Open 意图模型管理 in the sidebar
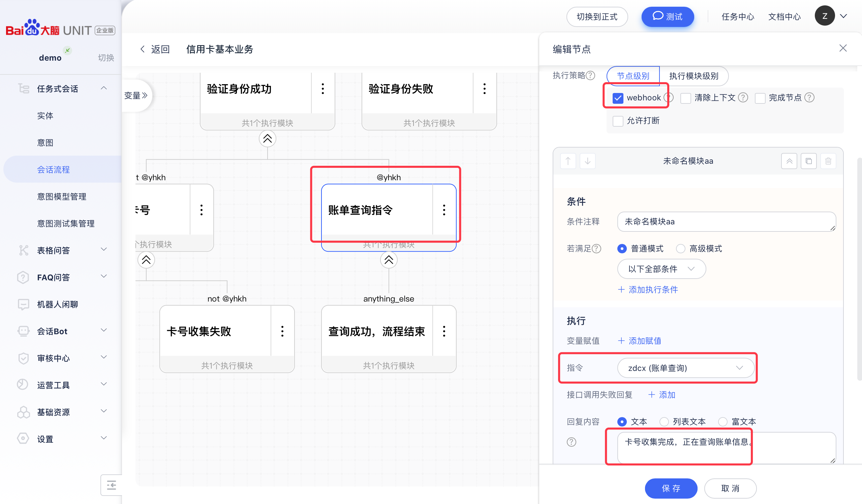The height and width of the screenshot is (504, 862). (x=62, y=197)
